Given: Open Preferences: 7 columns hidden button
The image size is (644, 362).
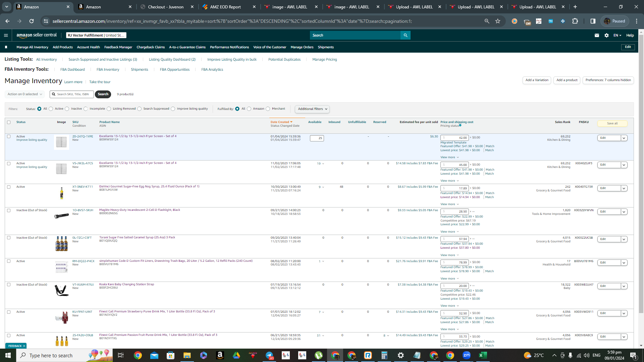Looking at the screenshot, I should click(608, 80).
